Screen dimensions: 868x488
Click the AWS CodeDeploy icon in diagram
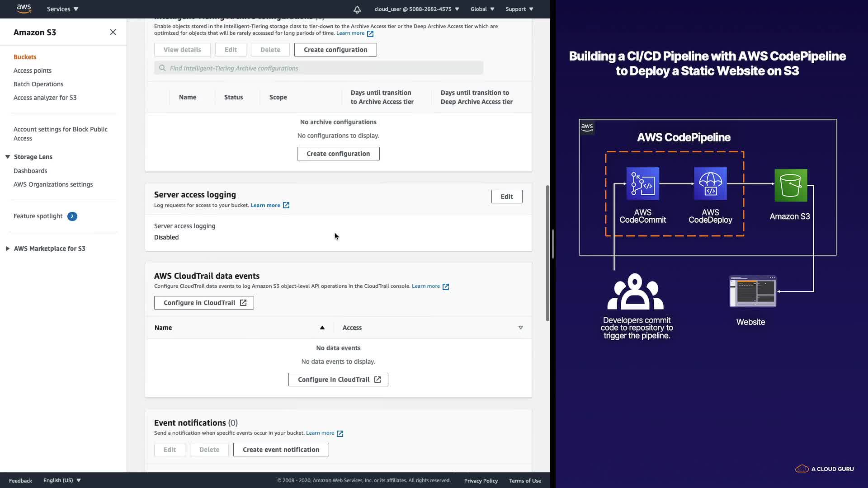(710, 184)
